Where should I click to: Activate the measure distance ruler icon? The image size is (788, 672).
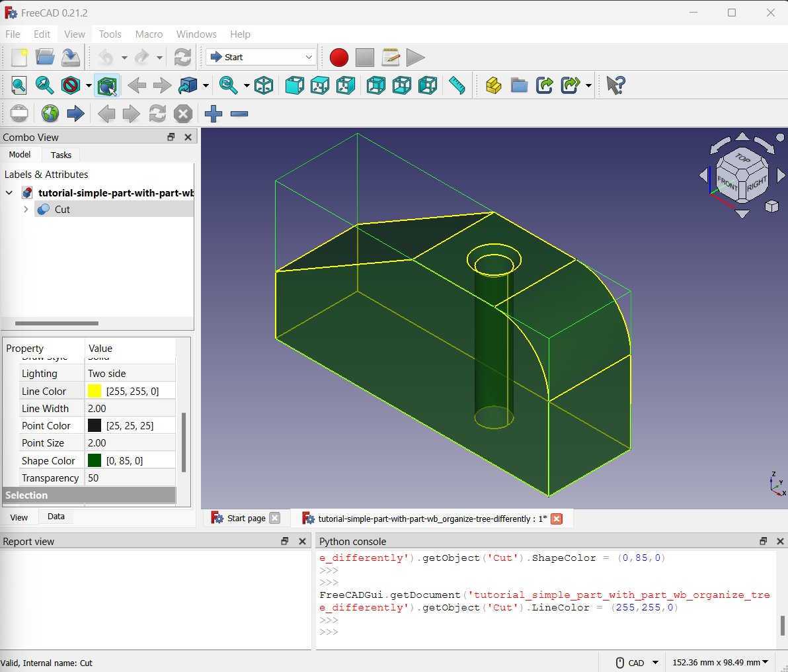click(x=457, y=85)
